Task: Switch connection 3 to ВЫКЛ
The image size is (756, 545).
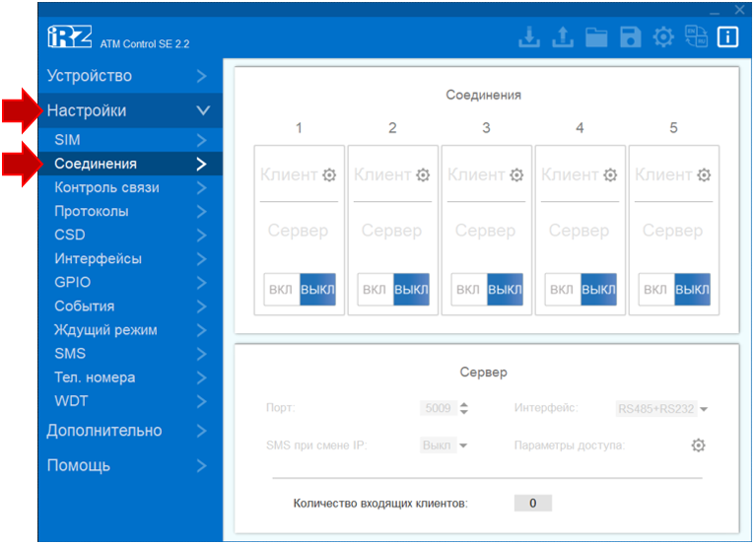Action: pos(505,290)
